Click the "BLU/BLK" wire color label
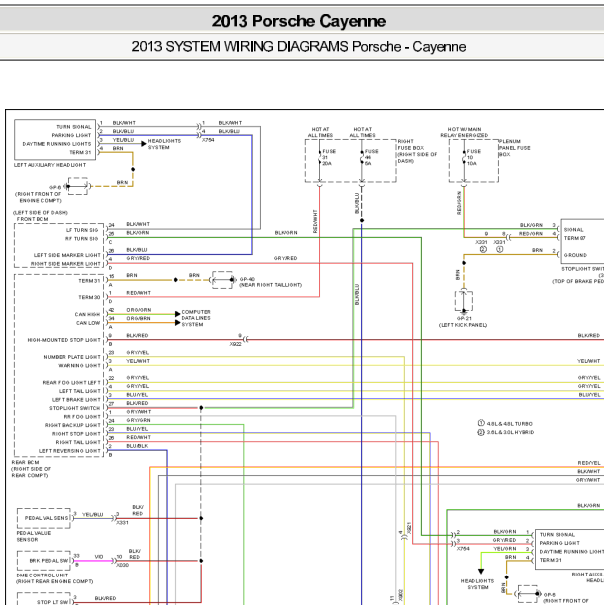This screenshot has width=604, height=605. click(x=137, y=446)
